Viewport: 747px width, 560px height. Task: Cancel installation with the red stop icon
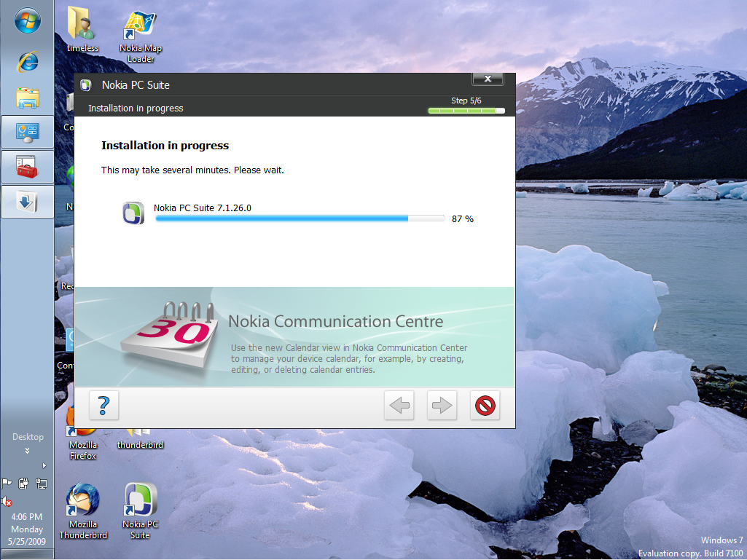[485, 405]
